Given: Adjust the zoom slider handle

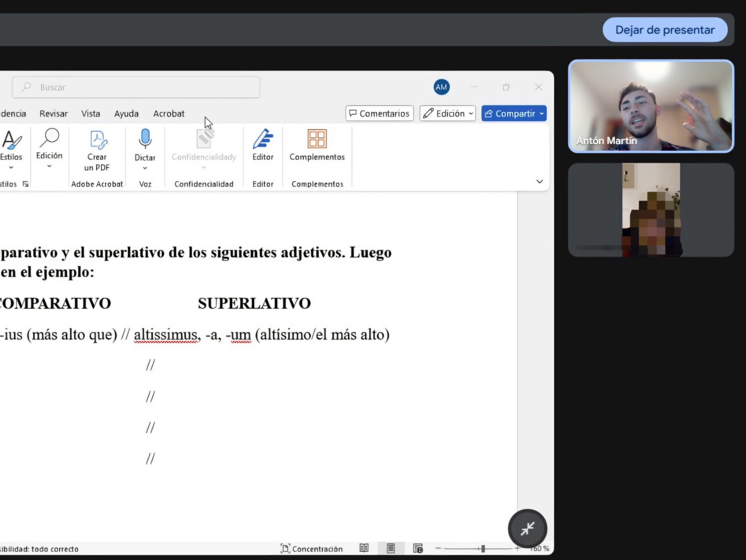Looking at the screenshot, I should point(483,549).
